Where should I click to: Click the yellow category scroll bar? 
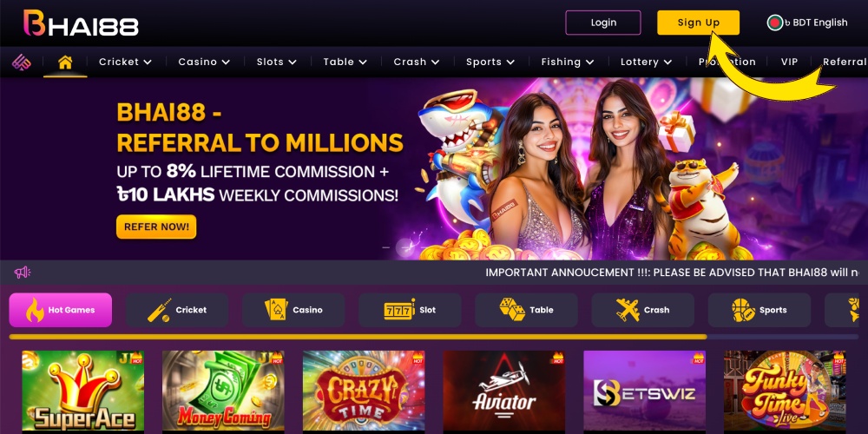click(x=358, y=337)
